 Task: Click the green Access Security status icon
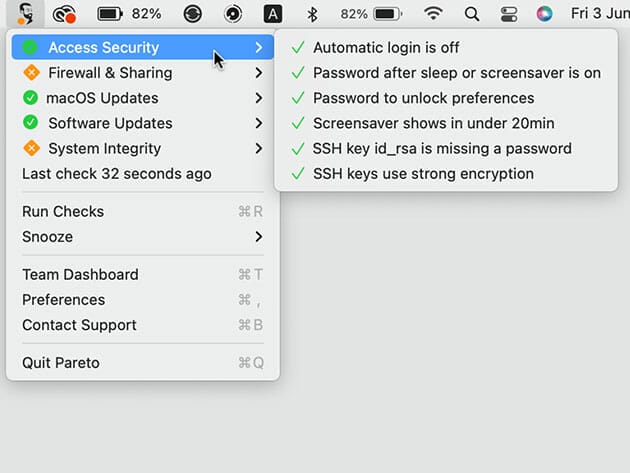click(30, 48)
